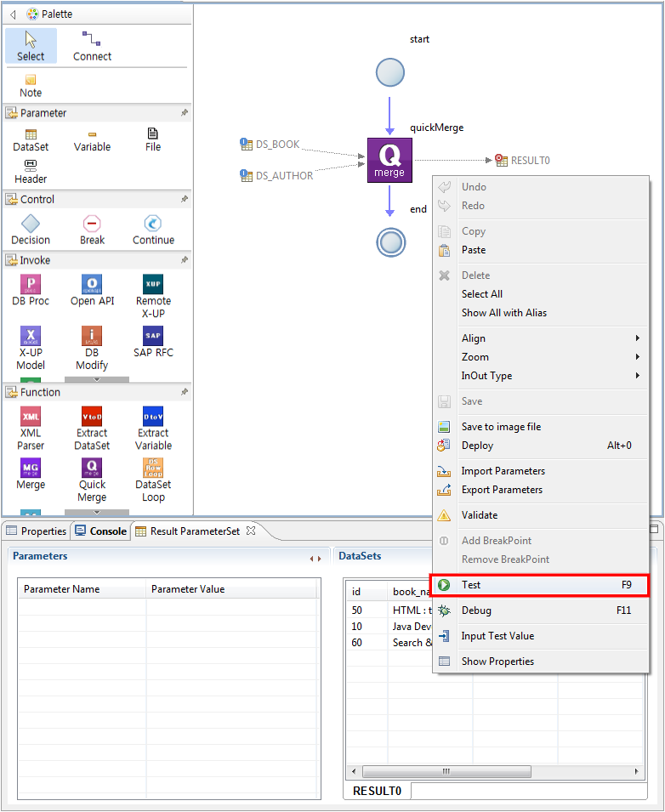Choose Input Test Value
665x812 pixels.
[x=540, y=636]
